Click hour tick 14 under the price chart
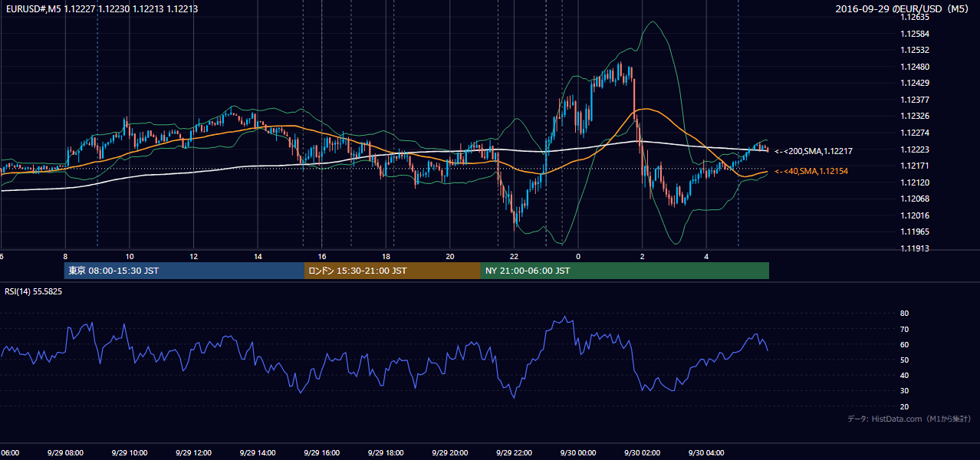 (258, 257)
